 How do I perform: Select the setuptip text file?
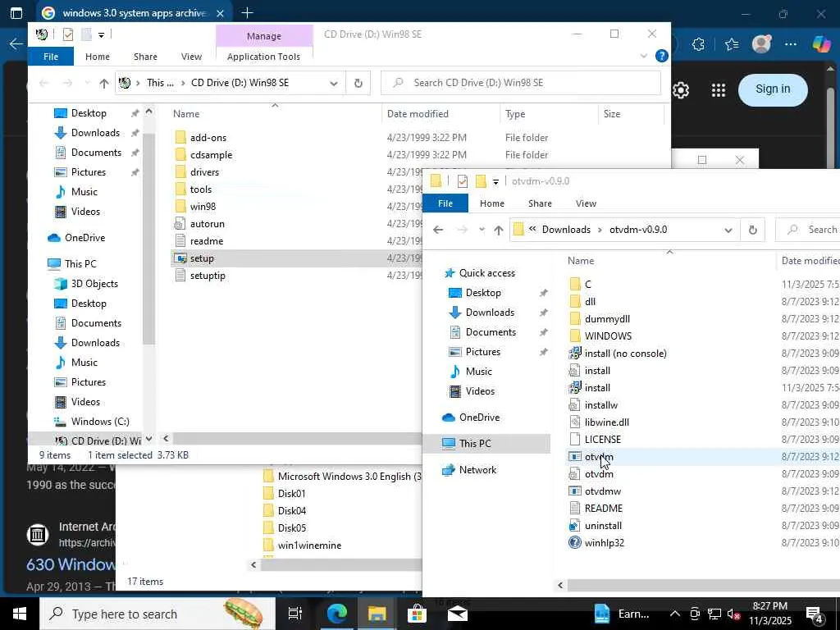tap(208, 276)
